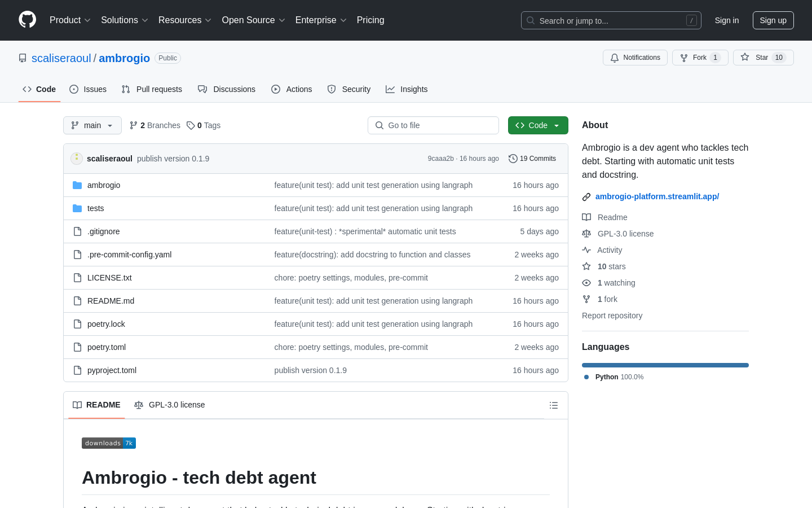812x508 pixels.
Task: Open the 'publish version 0.1.9' latest commit message
Action: pos(173,159)
